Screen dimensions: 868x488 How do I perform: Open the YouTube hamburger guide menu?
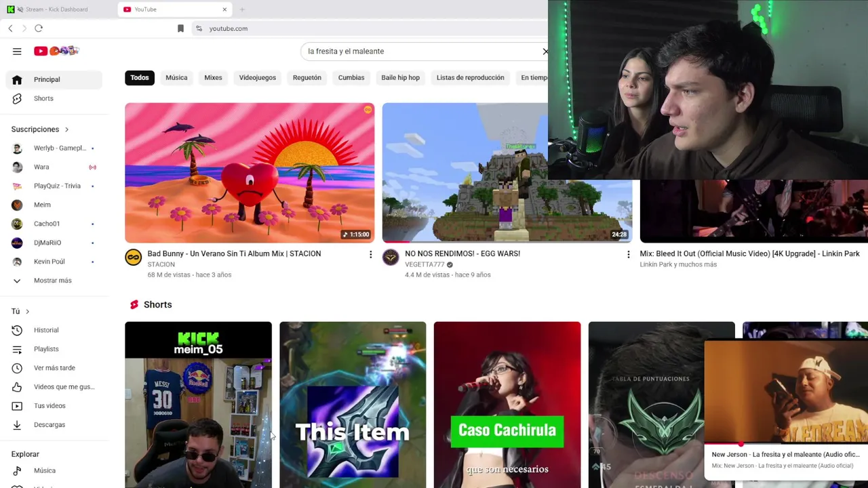point(17,51)
